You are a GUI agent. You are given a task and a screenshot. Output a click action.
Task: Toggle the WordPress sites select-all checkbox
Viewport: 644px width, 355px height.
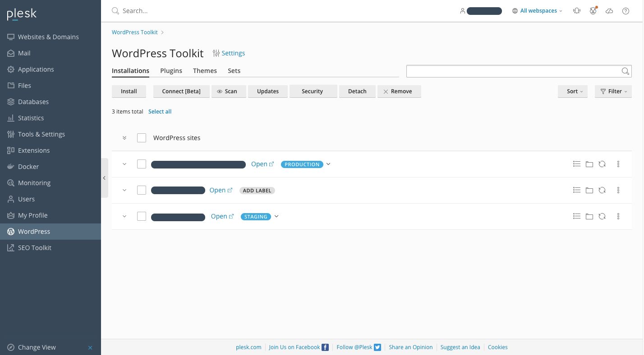click(142, 138)
